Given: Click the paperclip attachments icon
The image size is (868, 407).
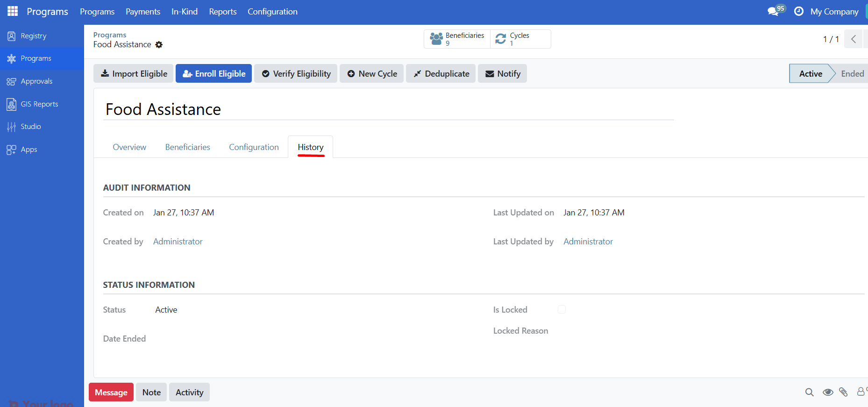Looking at the screenshot, I should click(x=843, y=392).
